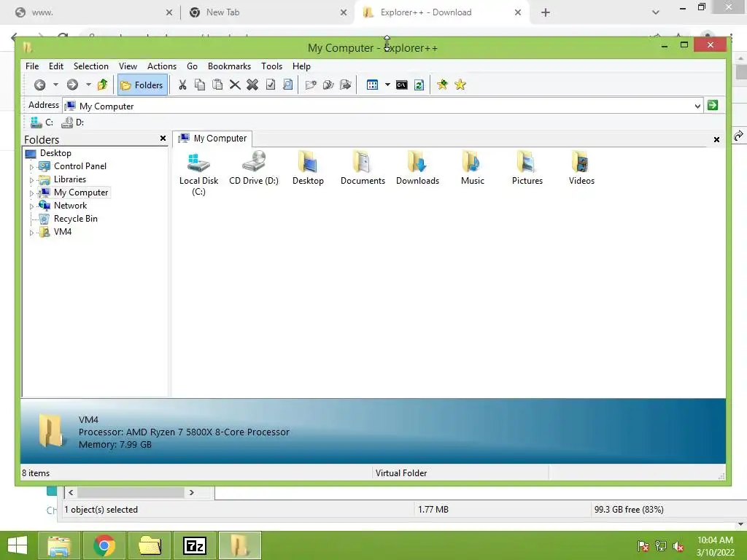
Task: Click the green Go arrow button
Action: click(x=713, y=105)
